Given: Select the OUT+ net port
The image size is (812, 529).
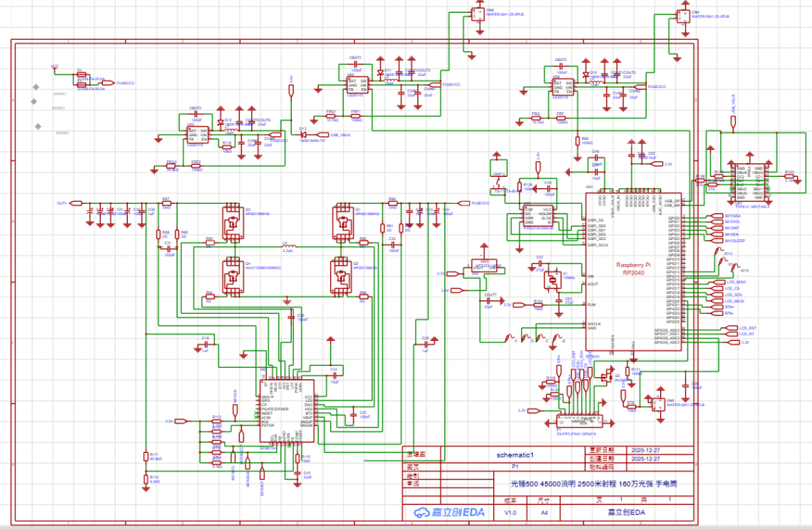Looking at the screenshot, I should pyautogui.click(x=62, y=203).
